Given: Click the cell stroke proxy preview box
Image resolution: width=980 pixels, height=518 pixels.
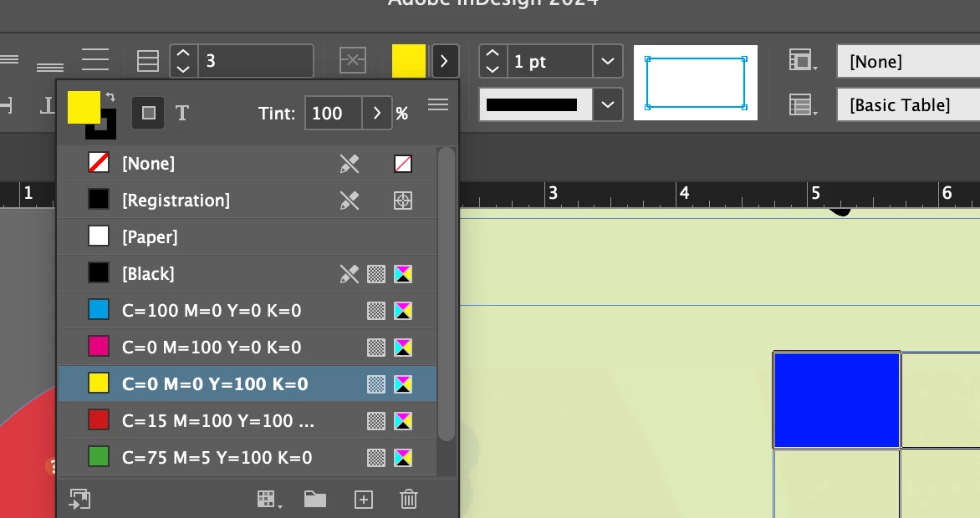Looking at the screenshot, I should (696, 83).
